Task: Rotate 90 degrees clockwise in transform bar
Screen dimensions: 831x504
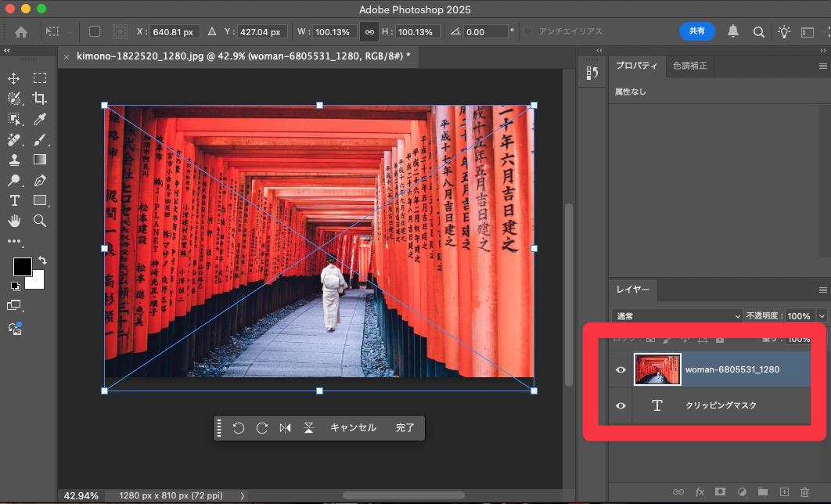Action: 262,427
